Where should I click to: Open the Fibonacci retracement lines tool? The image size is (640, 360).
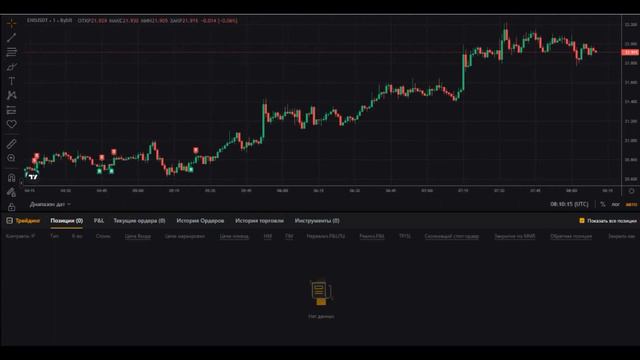(11, 52)
